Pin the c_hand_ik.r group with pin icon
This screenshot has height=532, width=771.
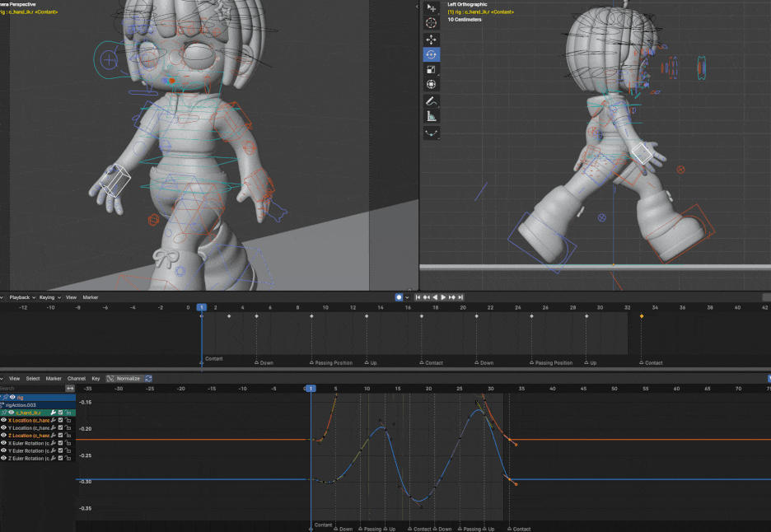(x=4, y=413)
